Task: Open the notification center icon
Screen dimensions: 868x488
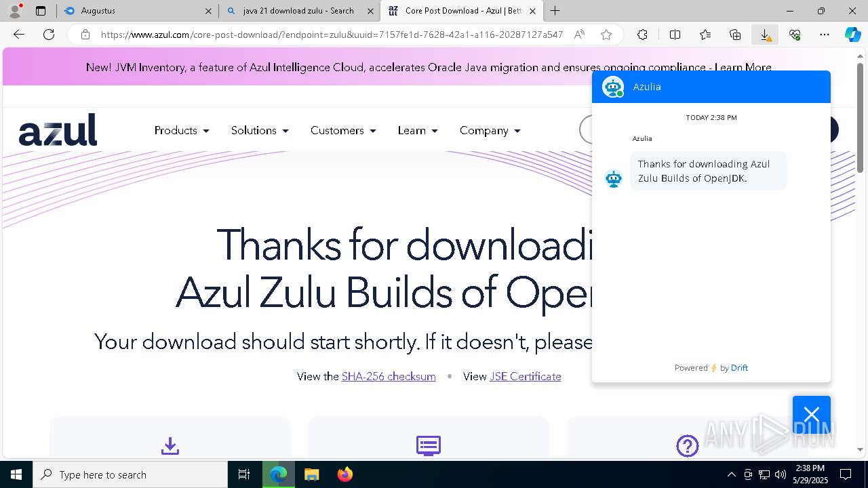Action: pyautogui.click(x=846, y=474)
